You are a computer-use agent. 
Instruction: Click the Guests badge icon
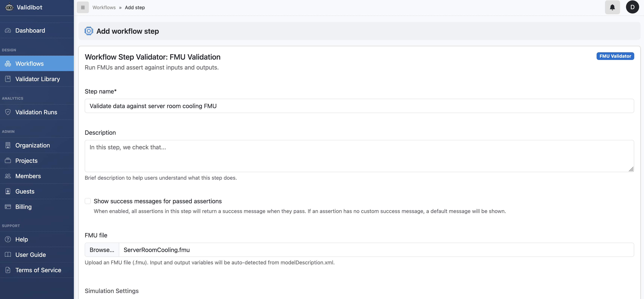(x=8, y=191)
